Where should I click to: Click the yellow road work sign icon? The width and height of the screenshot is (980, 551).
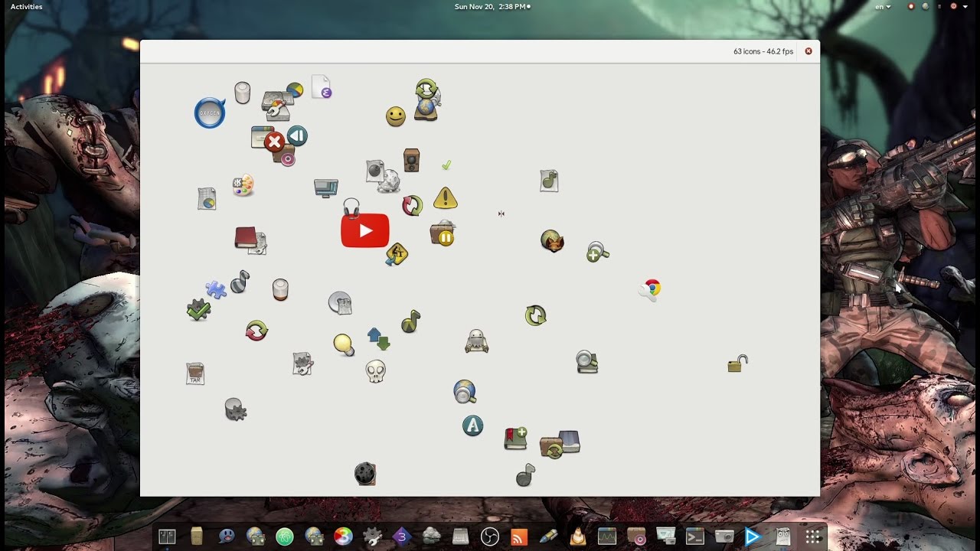(x=397, y=253)
